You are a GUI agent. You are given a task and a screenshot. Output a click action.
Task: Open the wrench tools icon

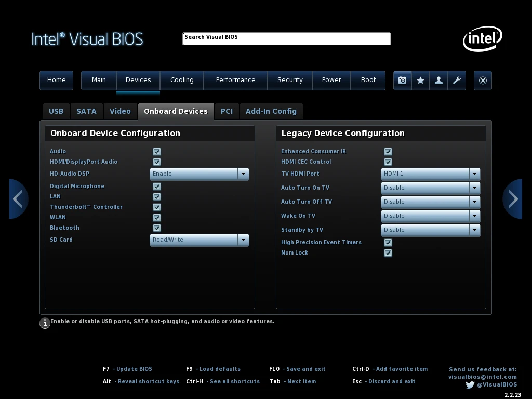point(457,81)
